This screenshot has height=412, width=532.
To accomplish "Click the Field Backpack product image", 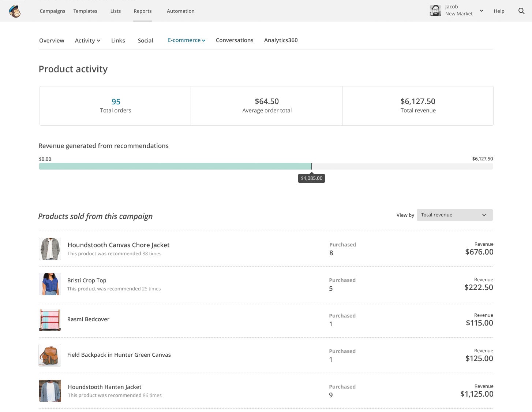I will coord(50,355).
